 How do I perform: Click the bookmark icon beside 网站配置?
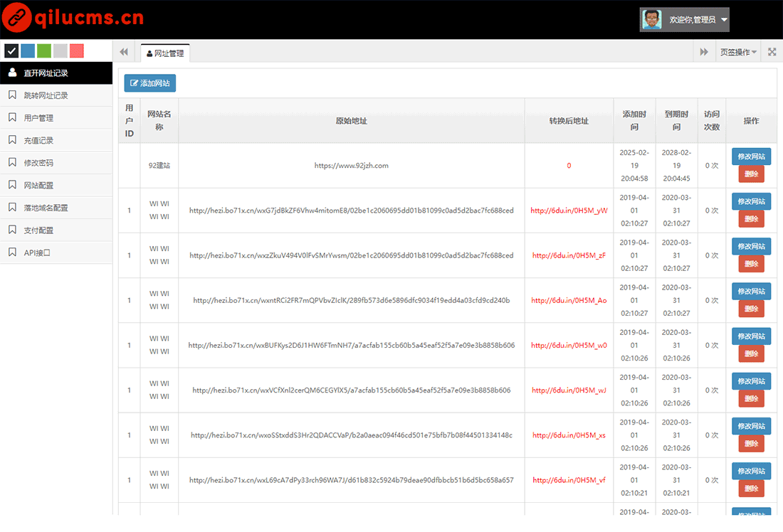13,185
